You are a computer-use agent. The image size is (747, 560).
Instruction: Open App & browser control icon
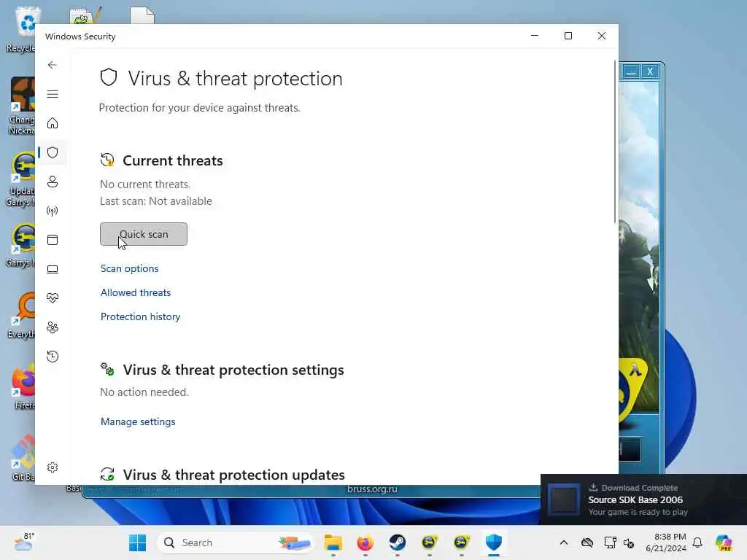point(53,240)
